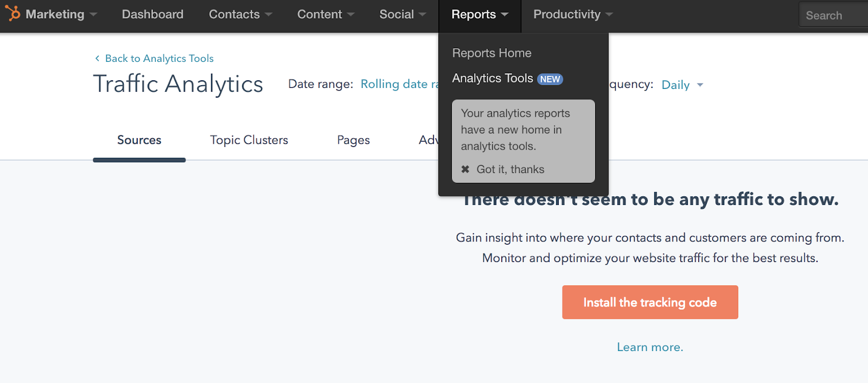Switch to the Topic Clusters tab
Viewport: 868px width, 383px height.
coord(249,140)
